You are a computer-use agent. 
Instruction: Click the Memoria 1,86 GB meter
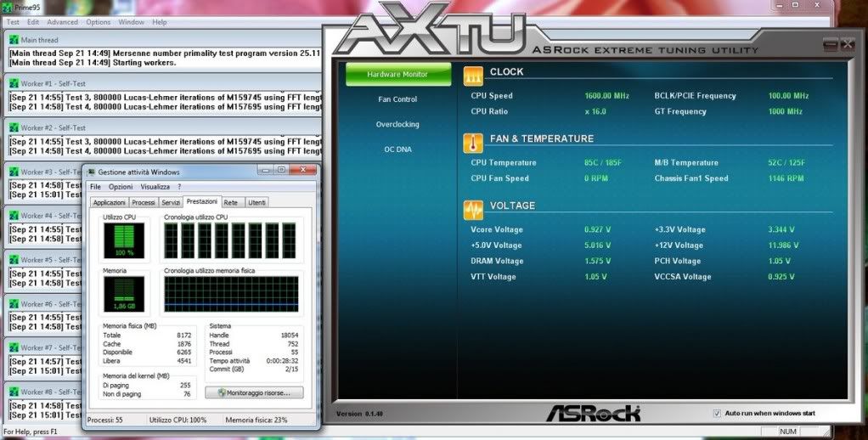(124, 294)
